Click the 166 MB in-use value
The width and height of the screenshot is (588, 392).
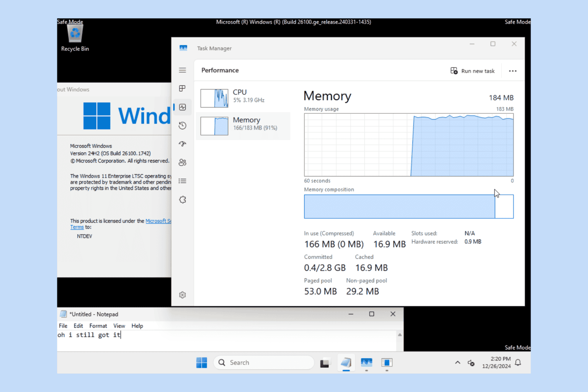(334, 244)
